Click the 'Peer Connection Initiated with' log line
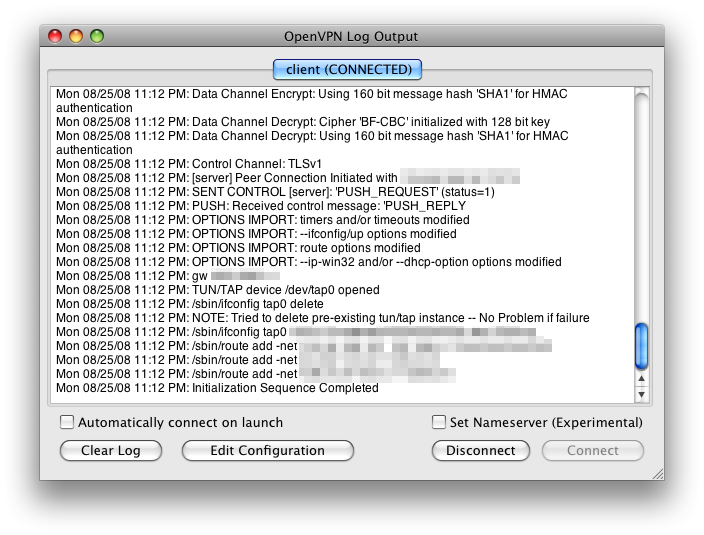 pyautogui.click(x=288, y=178)
